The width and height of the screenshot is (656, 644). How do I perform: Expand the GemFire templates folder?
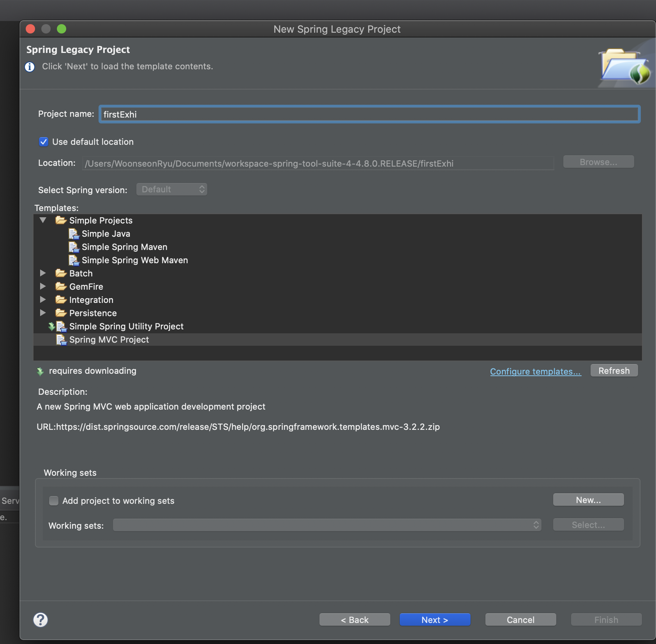pos(43,287)
